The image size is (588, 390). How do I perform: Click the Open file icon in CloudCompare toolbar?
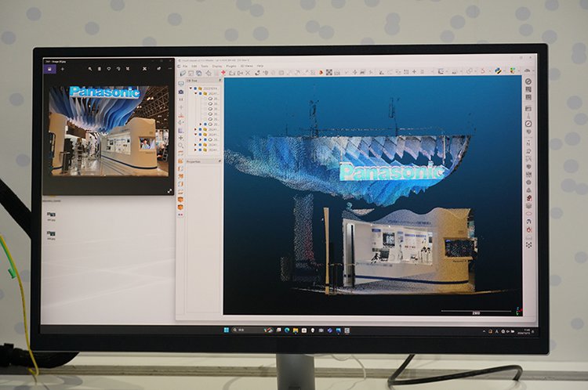pyautogui.click(x=183, y=73)
